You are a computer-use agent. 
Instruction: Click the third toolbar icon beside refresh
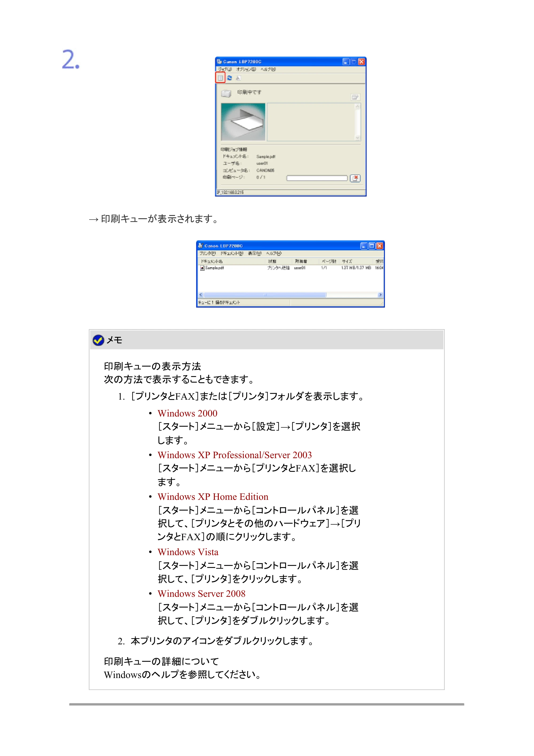tap(238, 78)
